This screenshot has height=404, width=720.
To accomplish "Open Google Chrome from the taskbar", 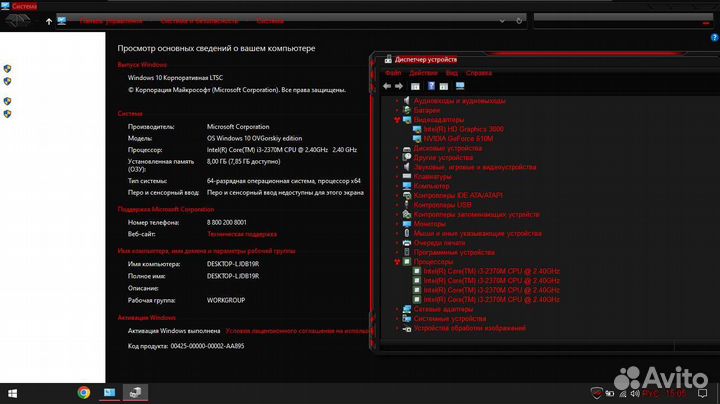I will click(x=84, y=391).
